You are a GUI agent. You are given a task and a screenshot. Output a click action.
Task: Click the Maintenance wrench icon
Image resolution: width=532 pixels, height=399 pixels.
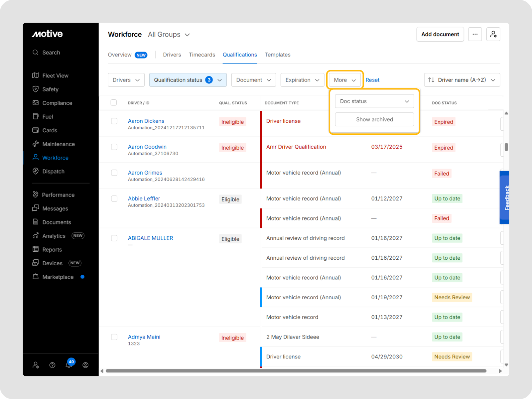click(36, 144)
